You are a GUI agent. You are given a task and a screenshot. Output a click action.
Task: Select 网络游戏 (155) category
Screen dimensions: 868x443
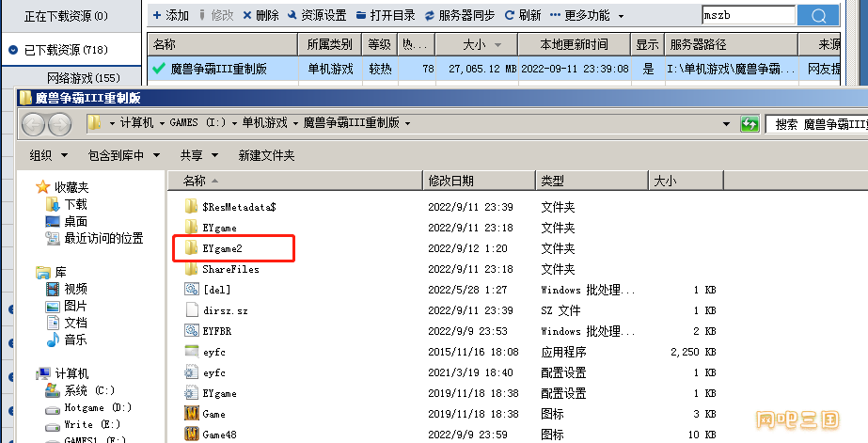84,78
